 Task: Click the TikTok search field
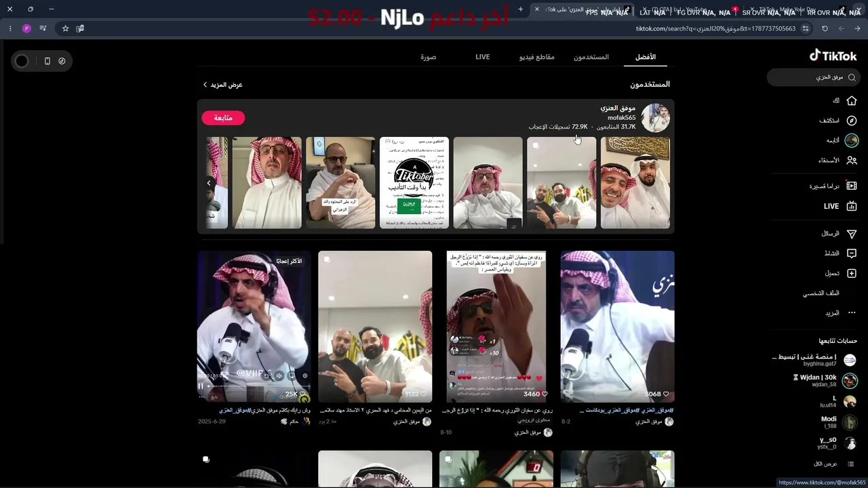tap(812, 77)
